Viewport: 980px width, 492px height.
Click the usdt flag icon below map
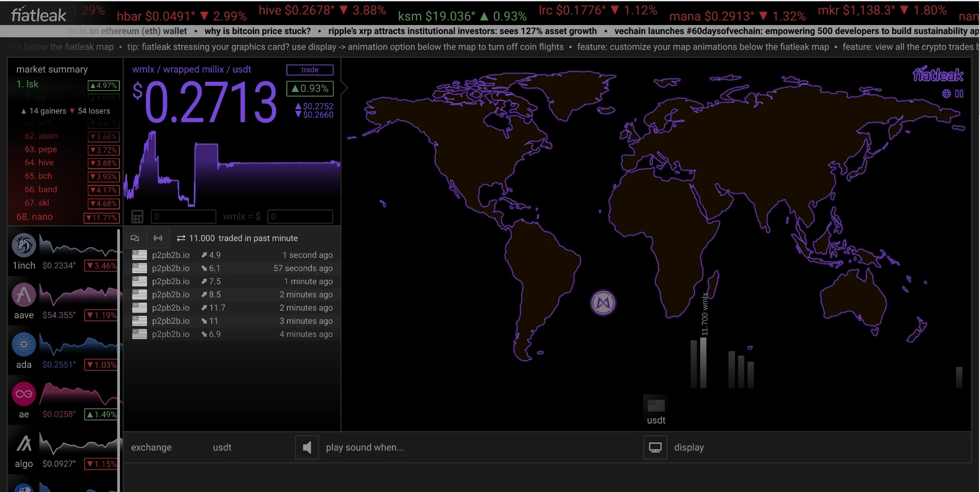pos(656,405)
